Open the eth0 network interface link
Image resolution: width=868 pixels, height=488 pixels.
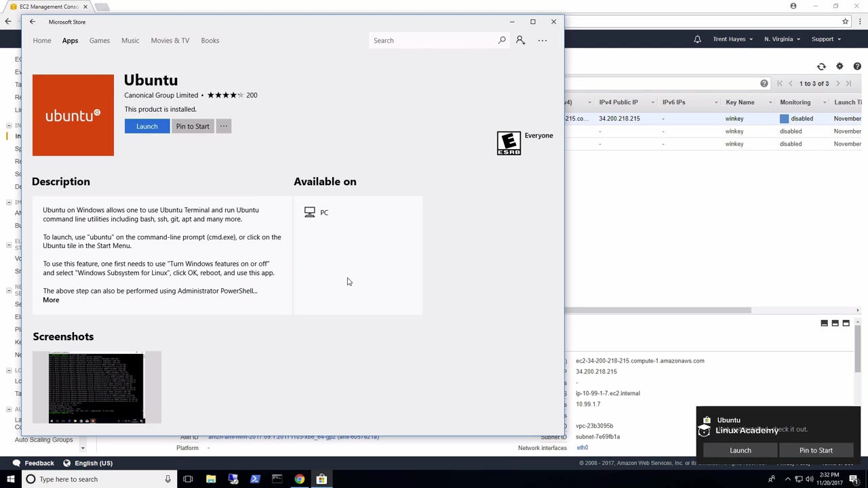583,448
